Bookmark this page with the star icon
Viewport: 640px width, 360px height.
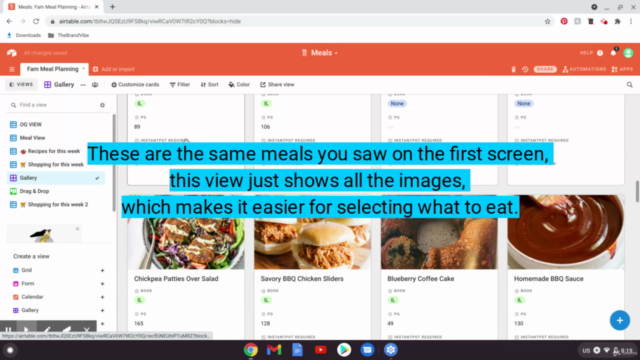(548, 21)
